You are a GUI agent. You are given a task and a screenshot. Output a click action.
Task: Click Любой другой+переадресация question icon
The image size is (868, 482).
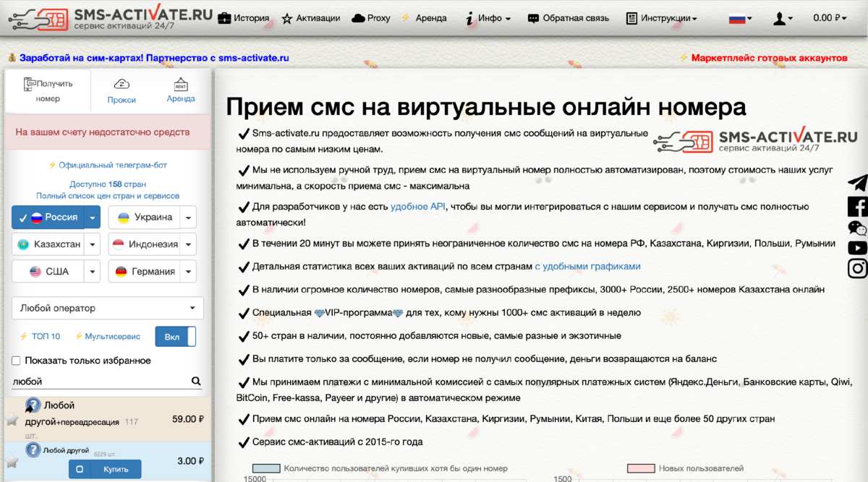click(x=33, y=405)
